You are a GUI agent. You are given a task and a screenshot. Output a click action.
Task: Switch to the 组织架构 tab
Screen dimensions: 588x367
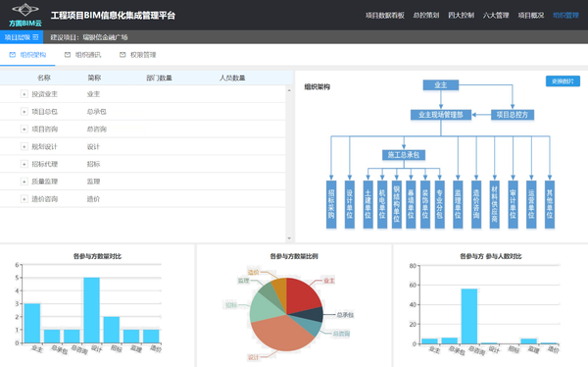[27, 55]
